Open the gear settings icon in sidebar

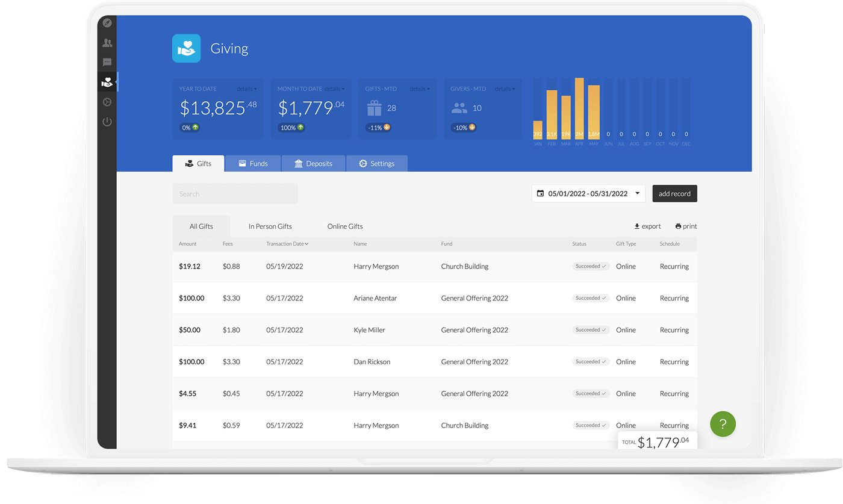(x=107, y=102)
